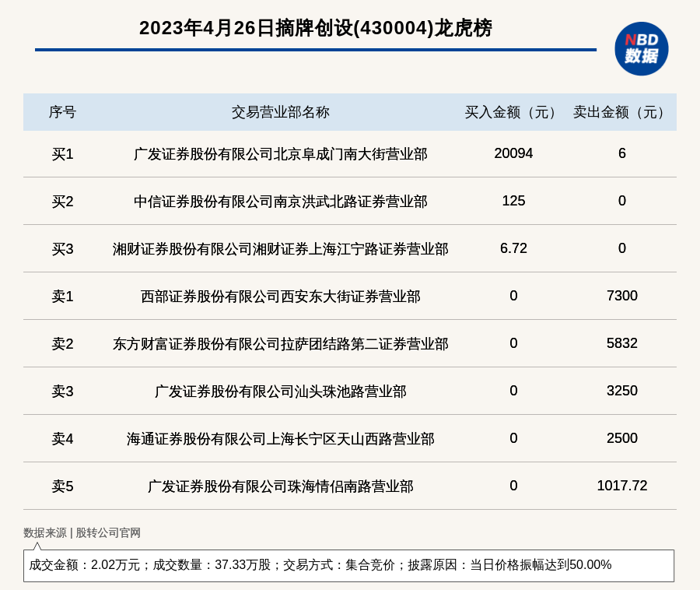Click the 交易营业部名称 column header

click(280, 112)
